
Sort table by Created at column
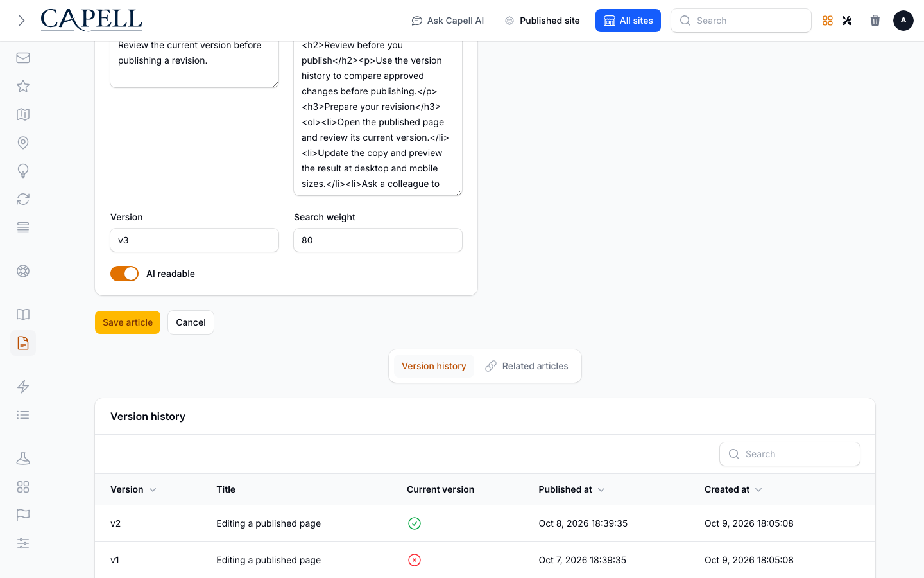click(733, 489)
